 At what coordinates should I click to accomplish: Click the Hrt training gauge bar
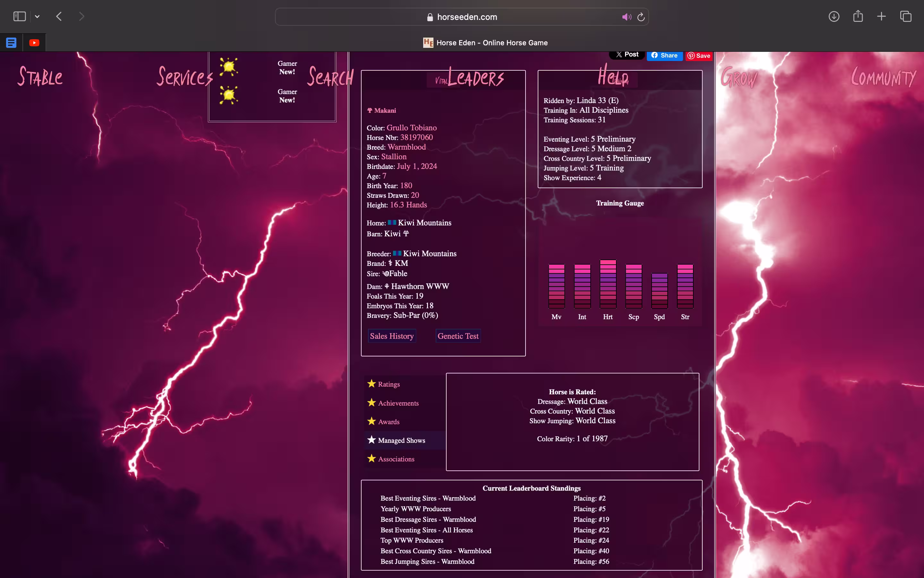pyautogui.click(x=608, y=284)
